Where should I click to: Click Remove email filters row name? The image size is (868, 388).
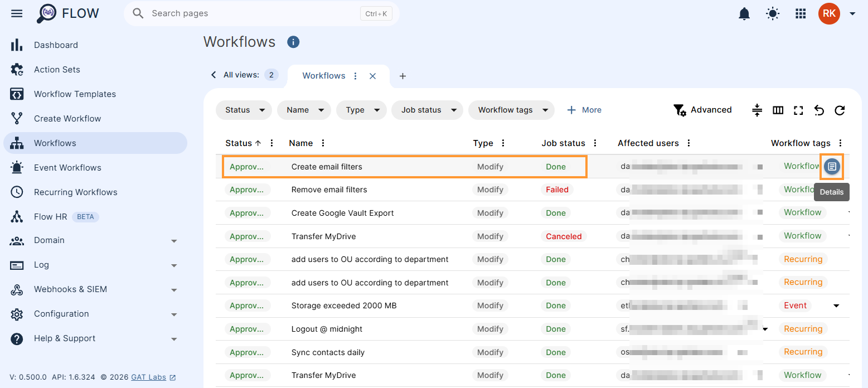[x=329, y=190]
